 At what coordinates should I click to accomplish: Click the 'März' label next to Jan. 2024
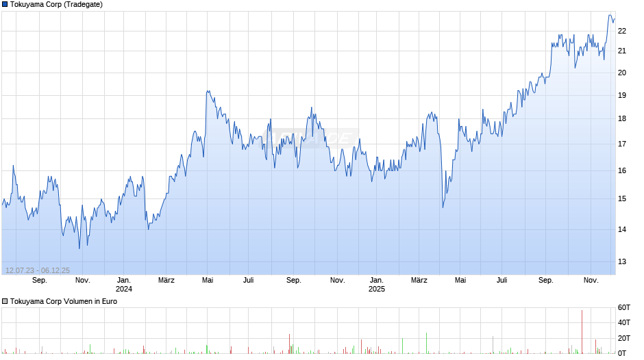[166, 281]
